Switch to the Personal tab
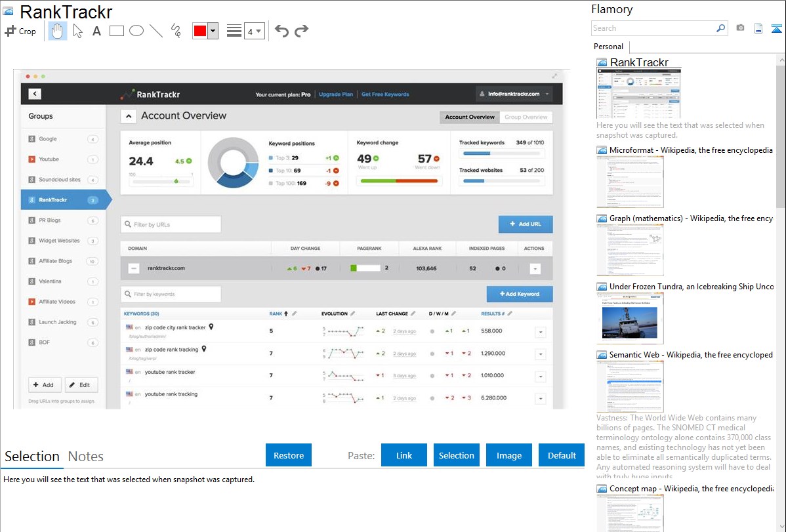This screenshot has width=786, height=532. click(x=609, y=46)
